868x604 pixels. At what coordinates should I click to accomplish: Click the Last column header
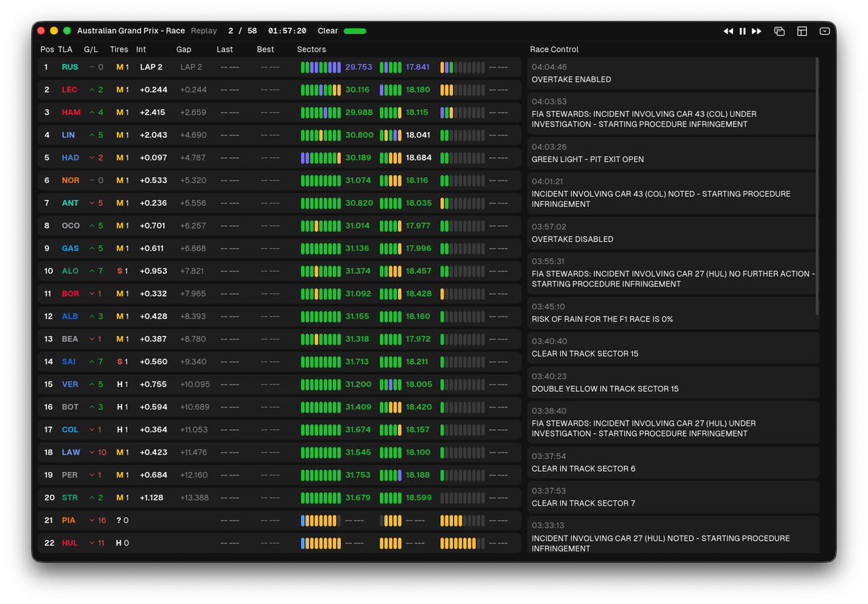224,49
